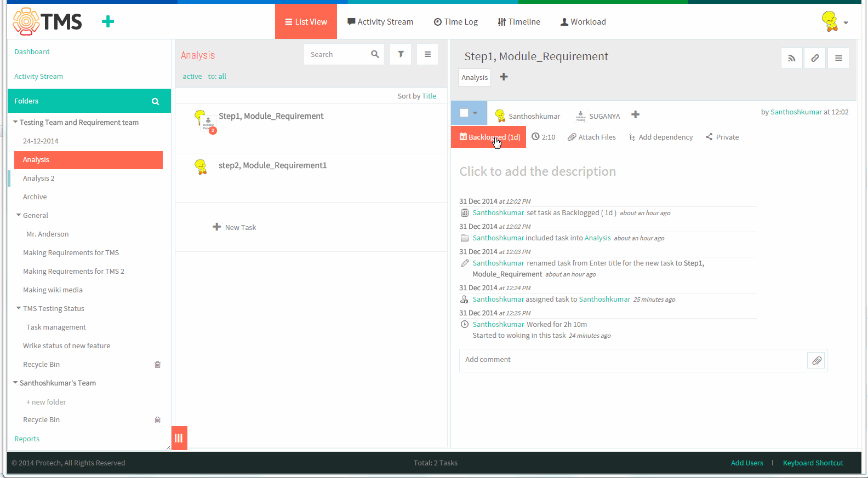868x478 pixels.
Task: Click the comment attachment paperclip icon
Action: (x=816, y=360)
